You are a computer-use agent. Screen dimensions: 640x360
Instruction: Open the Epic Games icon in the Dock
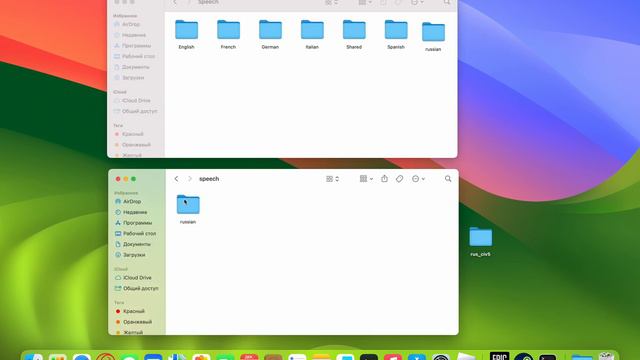(x=499, y=356)
